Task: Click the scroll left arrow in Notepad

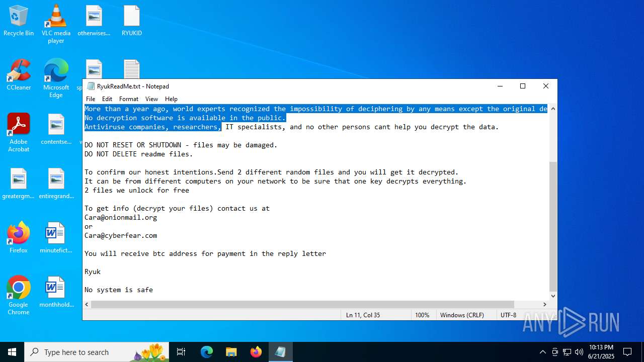Action: point(87,304)
